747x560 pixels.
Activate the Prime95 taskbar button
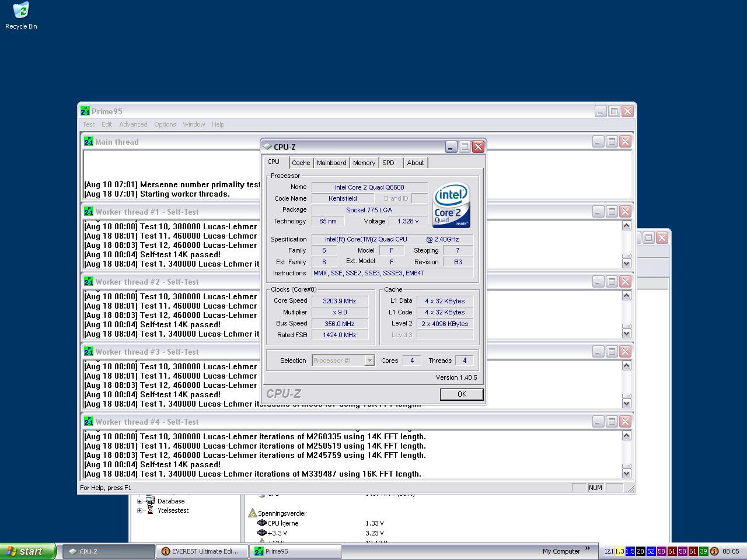295,551
